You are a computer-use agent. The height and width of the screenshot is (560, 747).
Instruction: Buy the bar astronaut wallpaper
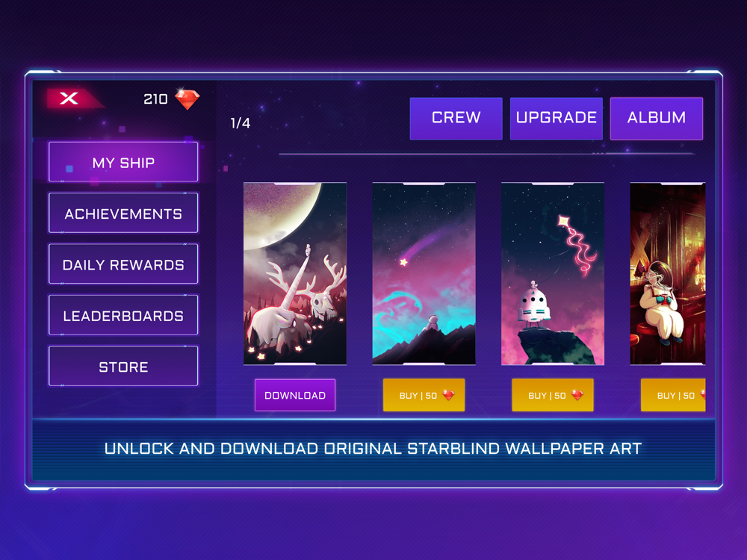pyautogui.click(x=673, y=395)
